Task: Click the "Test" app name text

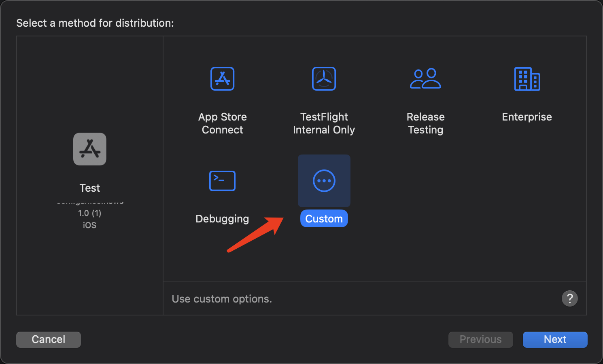Action: click(90, 188)
